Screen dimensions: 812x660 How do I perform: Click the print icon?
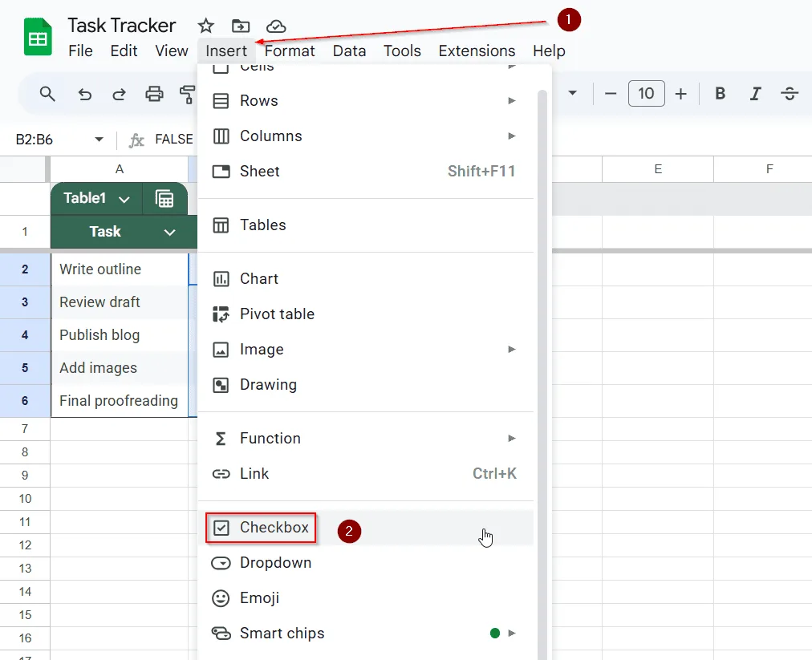154,94
